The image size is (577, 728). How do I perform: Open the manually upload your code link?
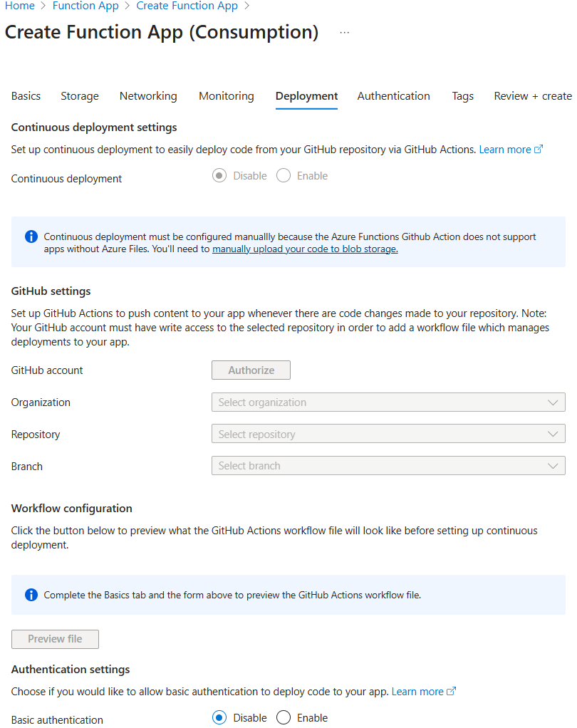(305, 249)
